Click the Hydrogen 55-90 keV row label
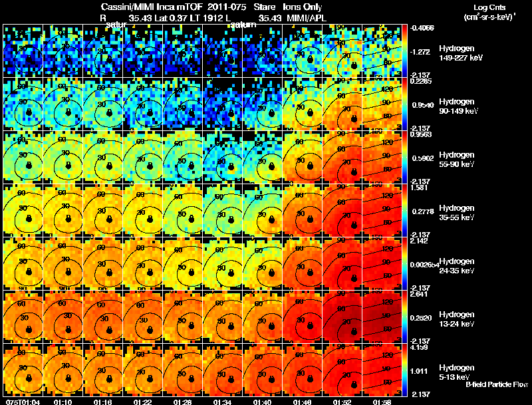 tap(456, 160)
